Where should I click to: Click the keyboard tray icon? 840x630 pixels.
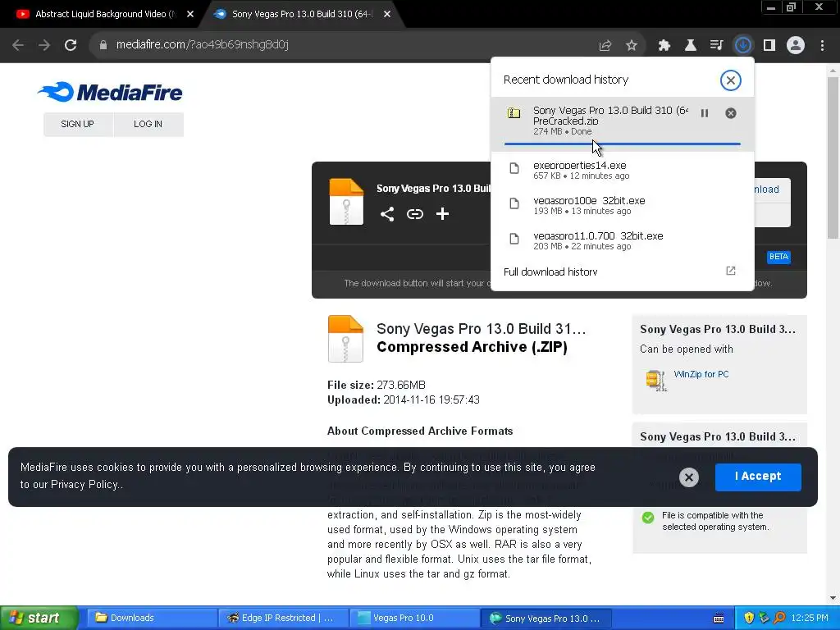[x=719, y=619]
